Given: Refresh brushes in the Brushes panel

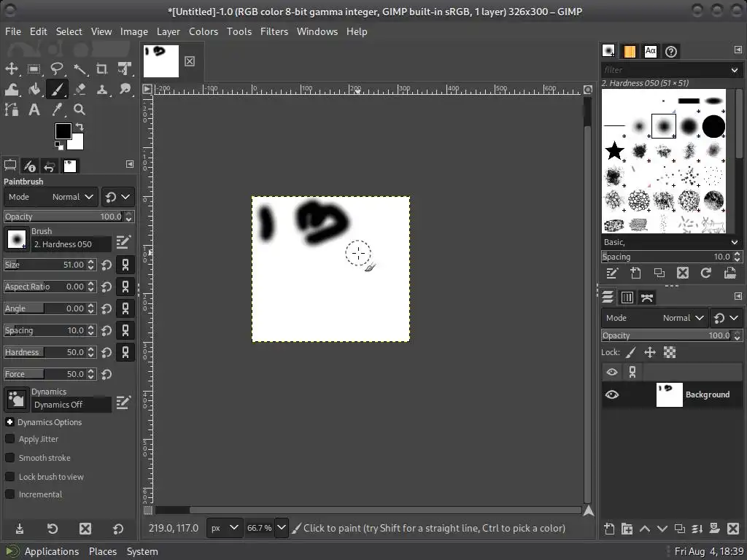Looking at the screenshot, I should (706, 273).
